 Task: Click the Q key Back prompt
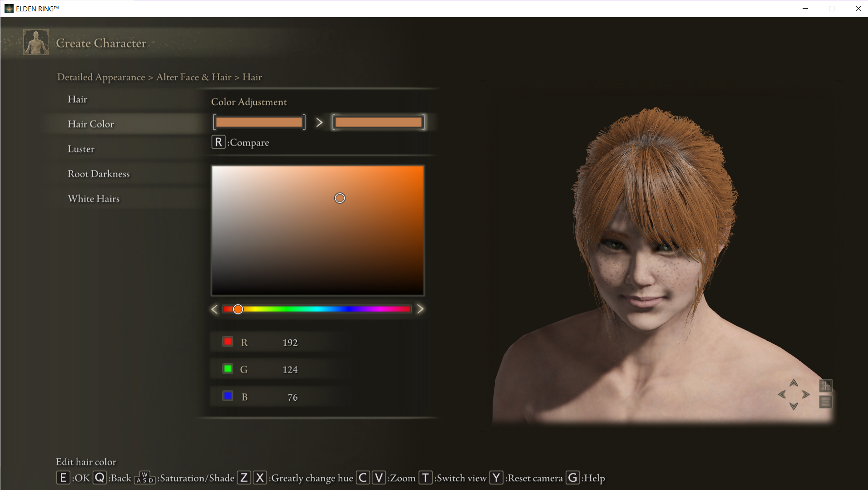pyautogui.click(x=99, y=478)
